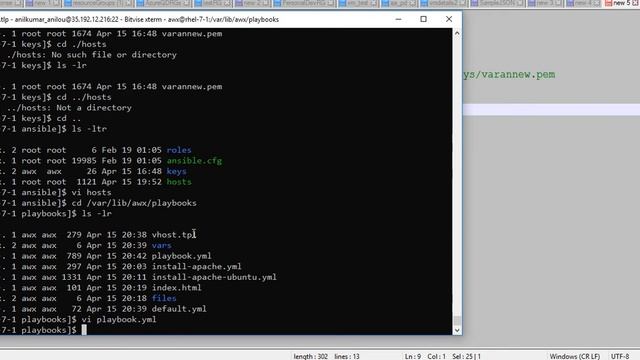640x360 pixels.
Task: Click the blue 'vars' directory name
Action: click(162, 245)
